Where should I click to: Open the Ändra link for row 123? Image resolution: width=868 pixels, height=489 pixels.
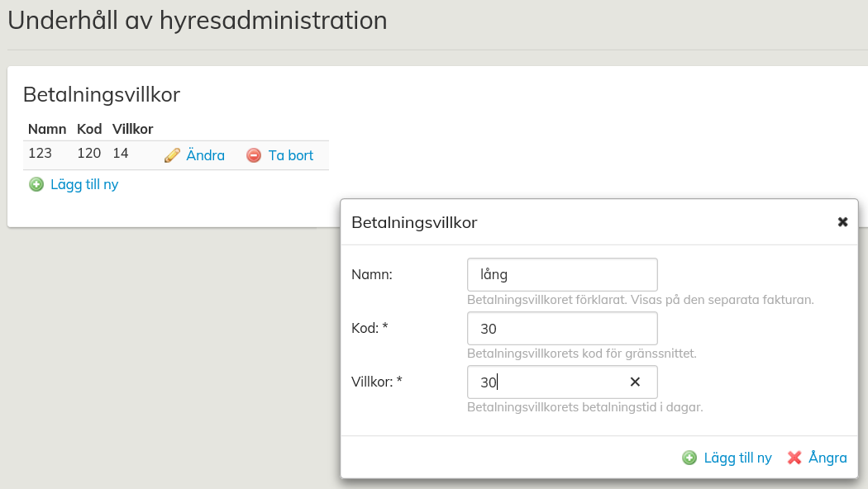click(205, 155)
